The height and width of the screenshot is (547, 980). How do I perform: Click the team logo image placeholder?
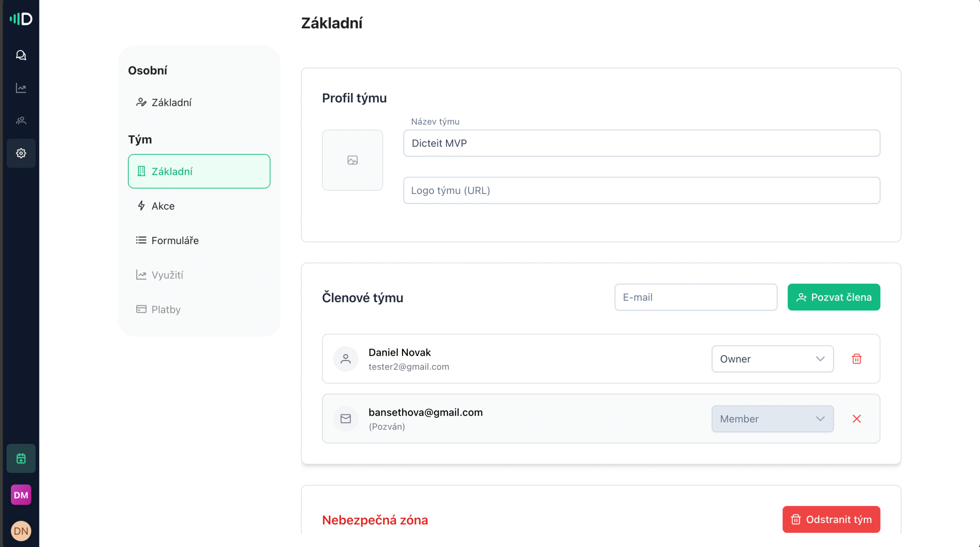coord(352,160)
